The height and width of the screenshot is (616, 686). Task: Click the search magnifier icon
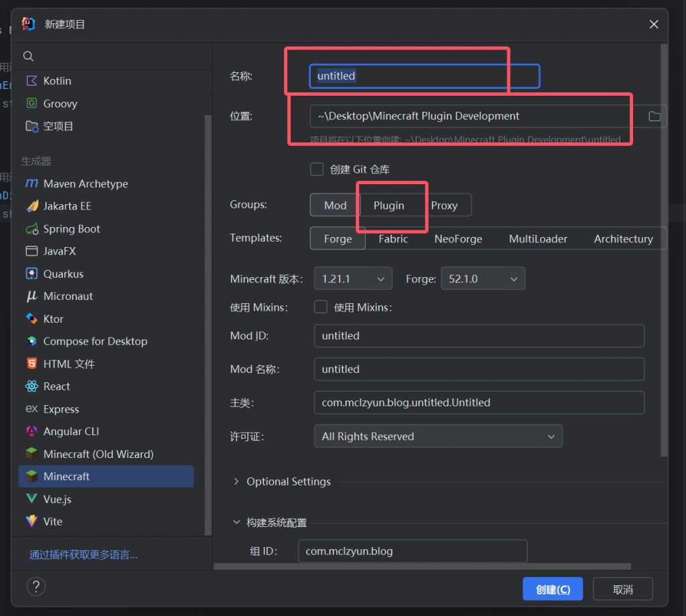click(28, 56)
